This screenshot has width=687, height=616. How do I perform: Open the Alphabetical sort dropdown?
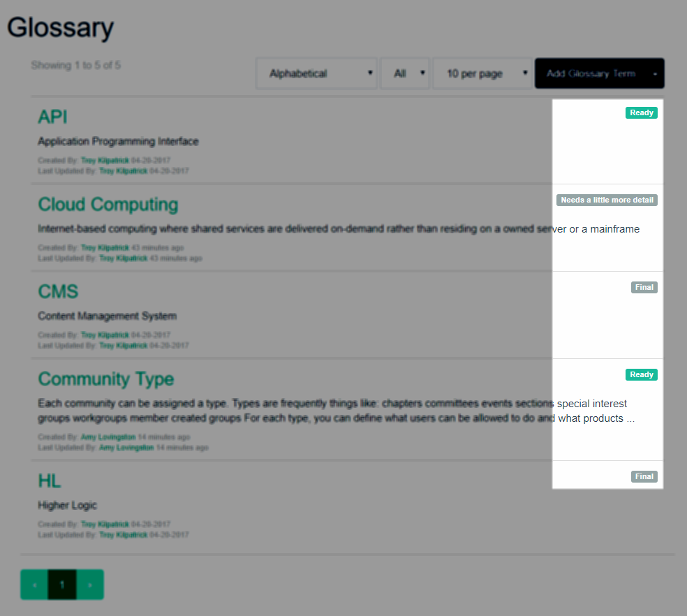(316, 73)
